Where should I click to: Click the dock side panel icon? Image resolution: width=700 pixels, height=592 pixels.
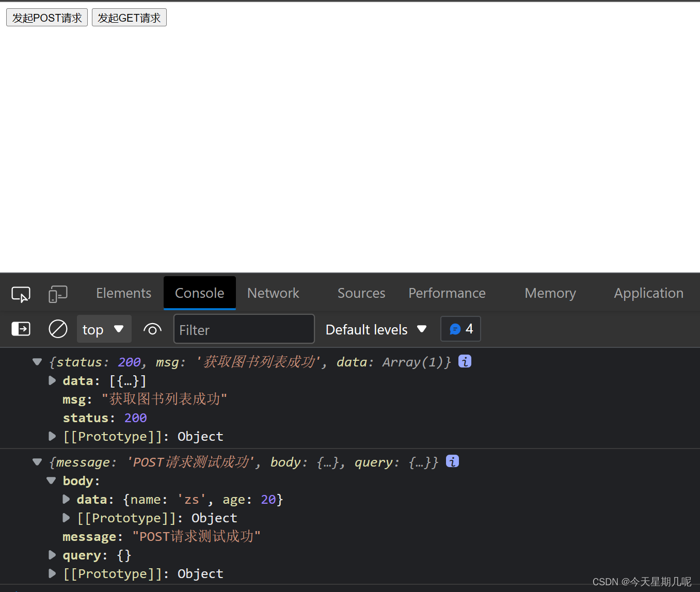(21, 329)
